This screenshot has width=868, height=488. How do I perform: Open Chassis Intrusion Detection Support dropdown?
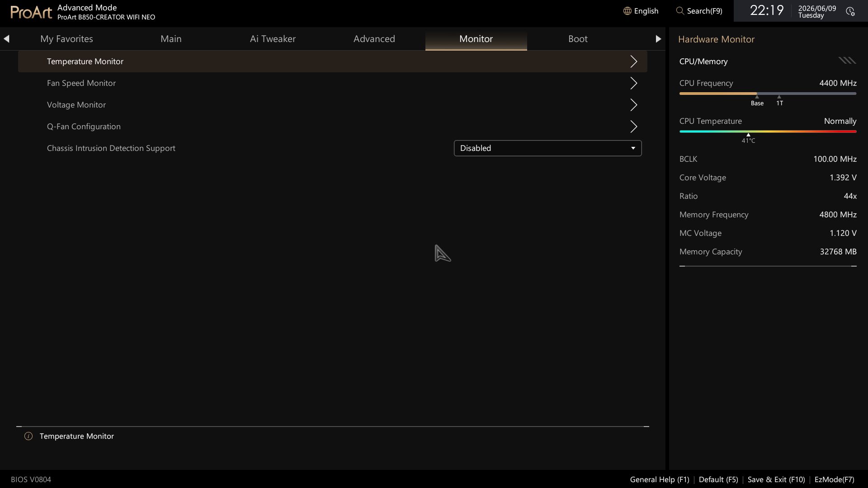[x=547, y=148]
